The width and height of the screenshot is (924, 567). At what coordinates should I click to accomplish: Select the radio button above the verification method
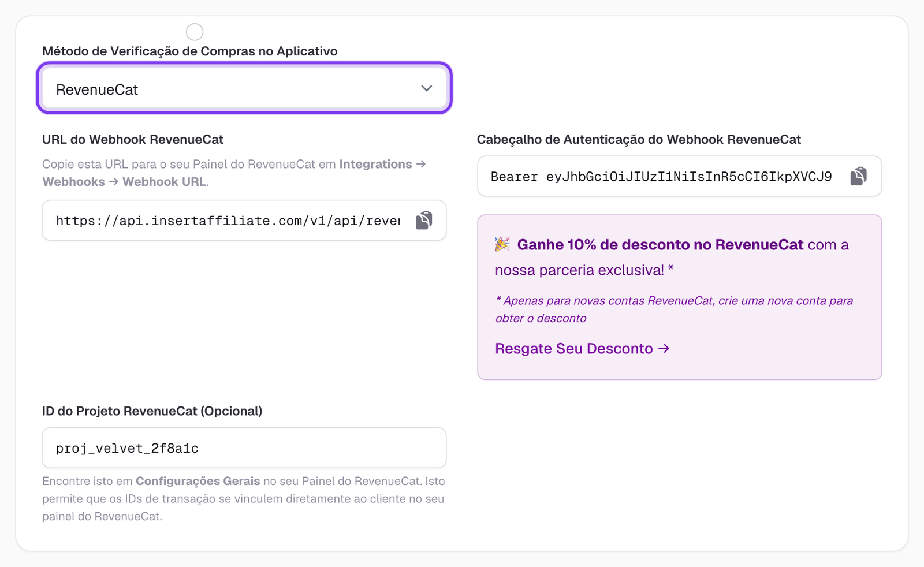[x=195, y=32]
